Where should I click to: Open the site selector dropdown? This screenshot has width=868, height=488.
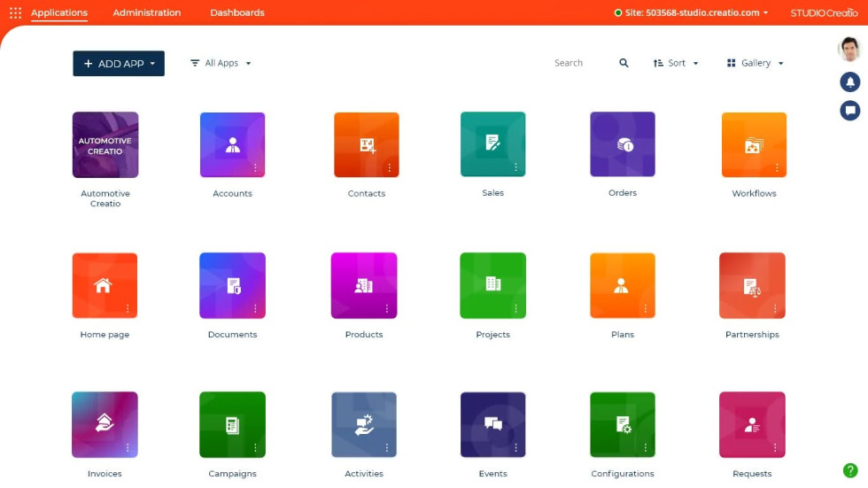click(692, 12)
